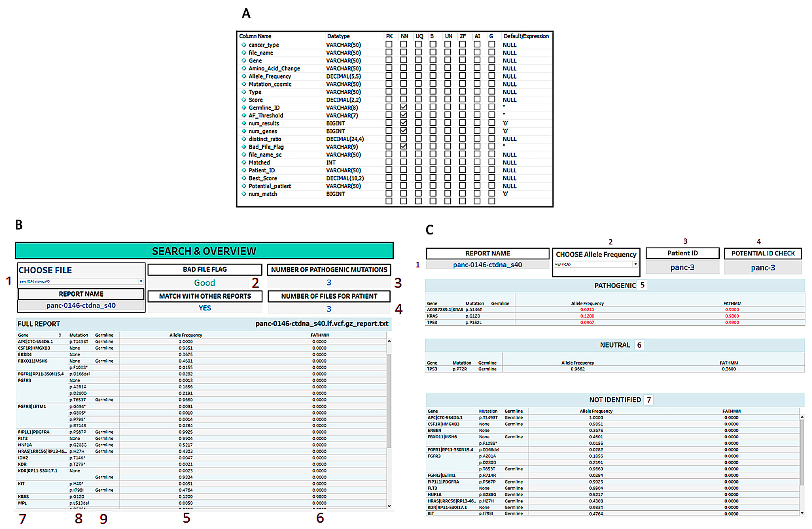812x529 pixels.
Task: Uncheck NN checkbox for Germline_ID row
Action: click(x=404, y=108)
